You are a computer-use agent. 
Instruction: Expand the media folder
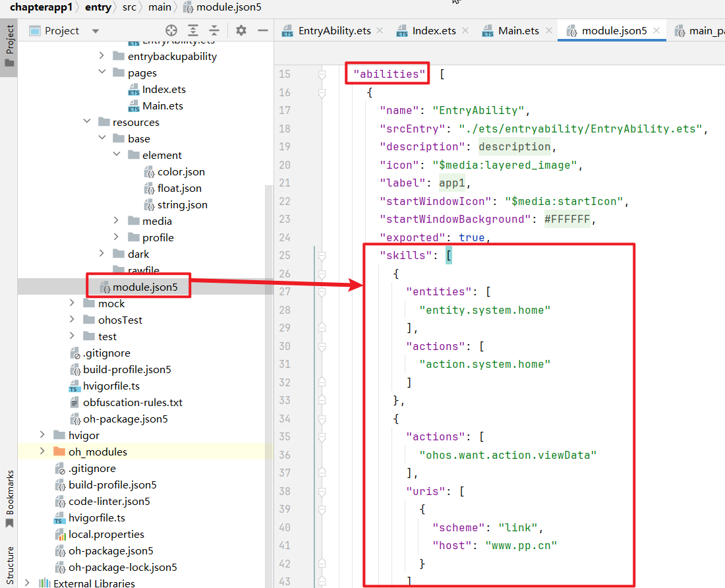click(x=117, y=220)
